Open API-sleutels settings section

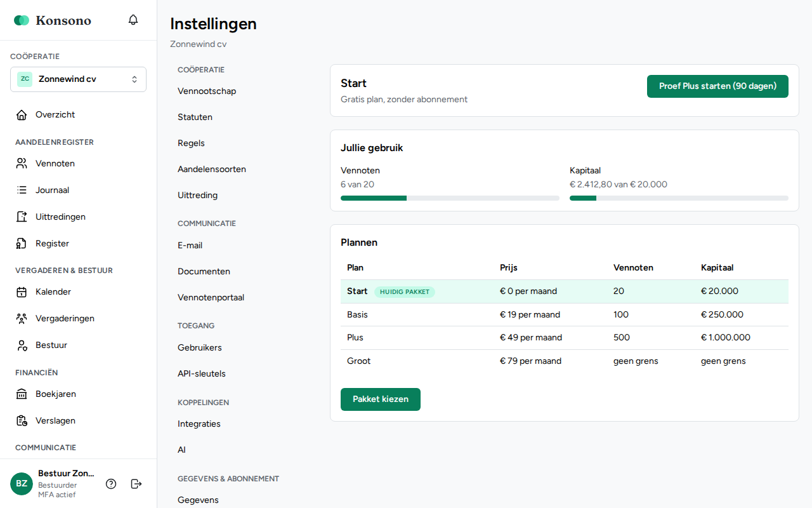tap(201, 374)
